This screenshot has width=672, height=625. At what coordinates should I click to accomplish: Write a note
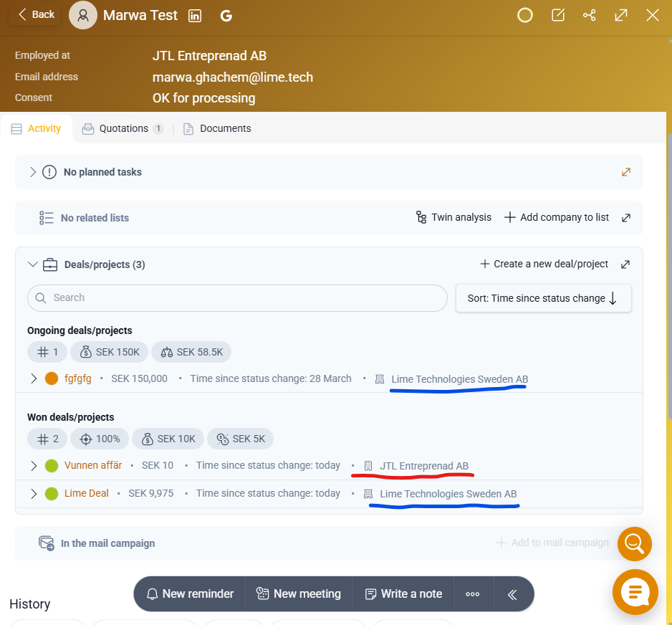[403, 593]
